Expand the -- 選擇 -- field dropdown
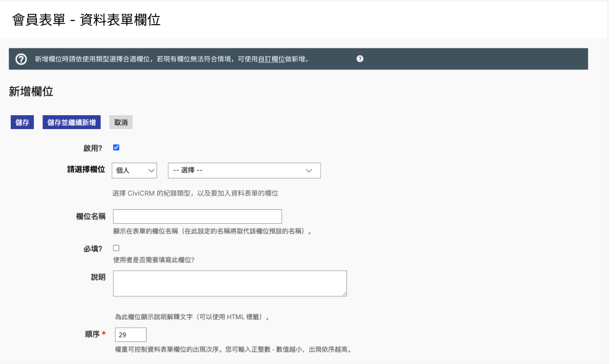609x364 pixels. (x=244, y=170)
